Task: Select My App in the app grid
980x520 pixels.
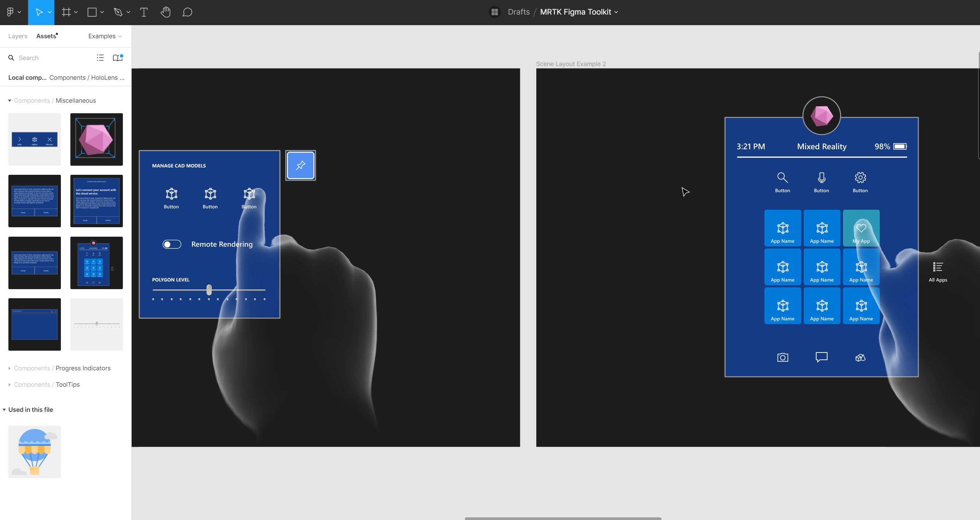Action: pos(861,228)
